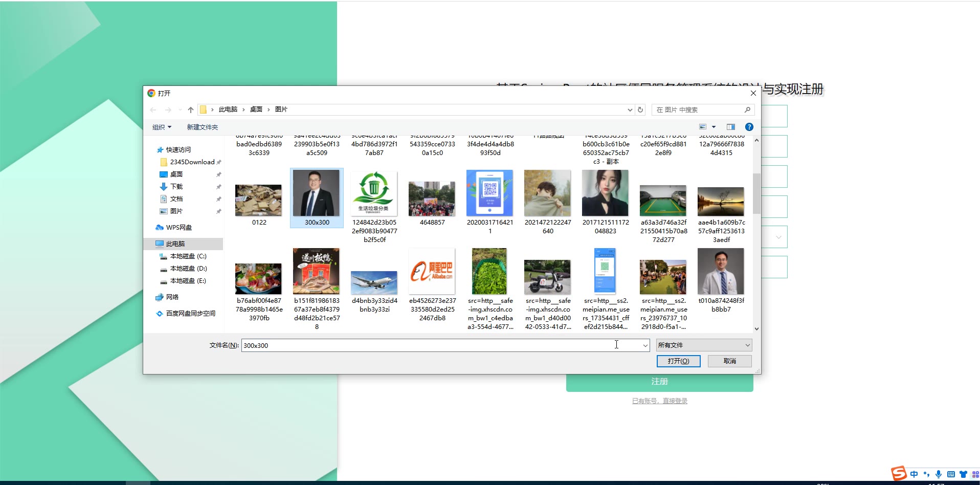Image resolution: width=980 pixels, height=485 pixels.
Task: Select the electric scooter image
Action: [547, 277]
